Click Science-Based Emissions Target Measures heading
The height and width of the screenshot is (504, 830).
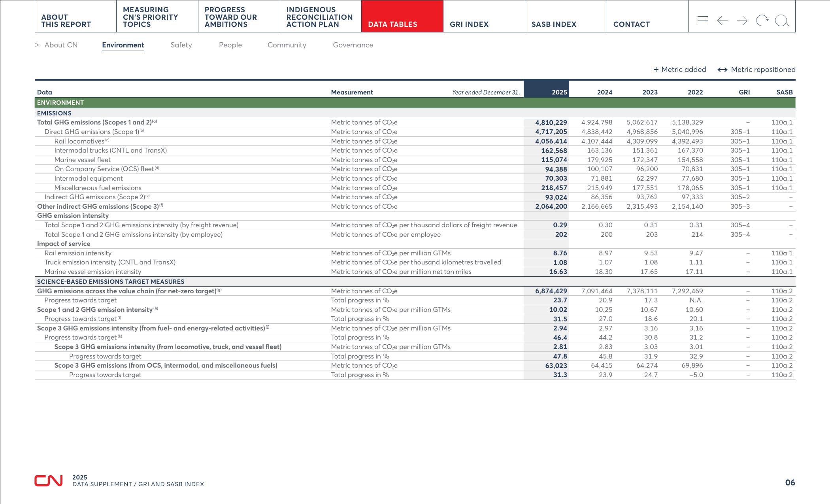click(x=111, y=281)
